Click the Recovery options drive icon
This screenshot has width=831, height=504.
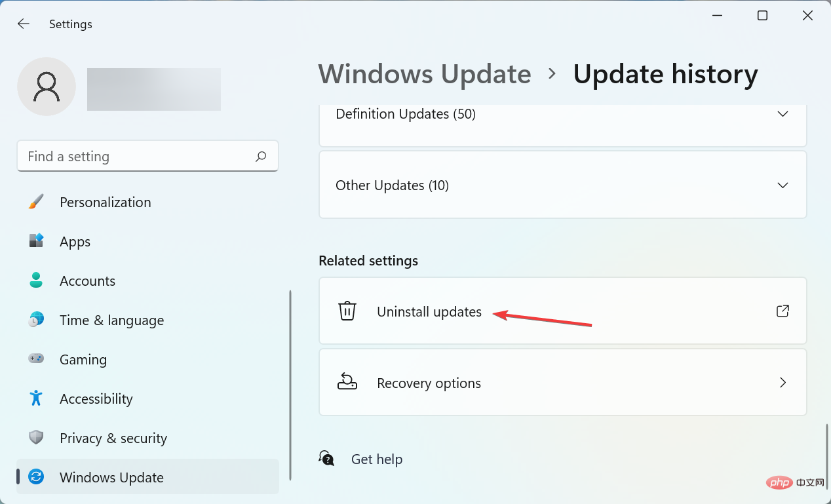point(347,382)
